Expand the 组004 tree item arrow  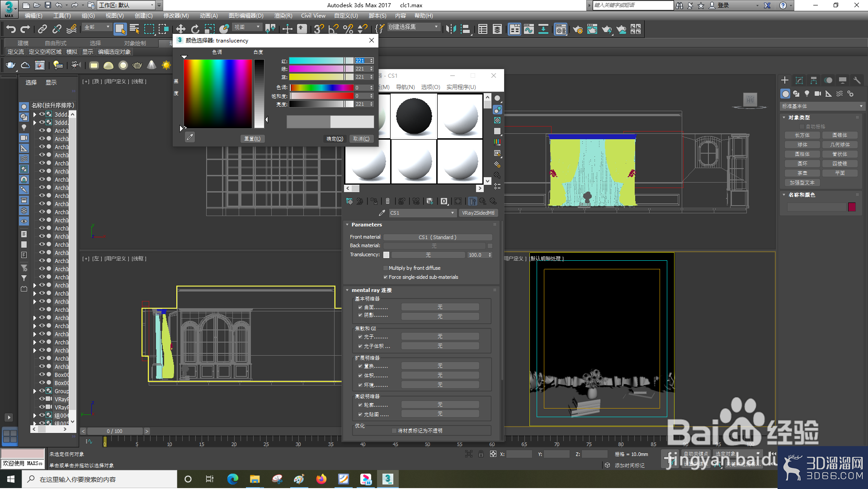coord(35,415)
